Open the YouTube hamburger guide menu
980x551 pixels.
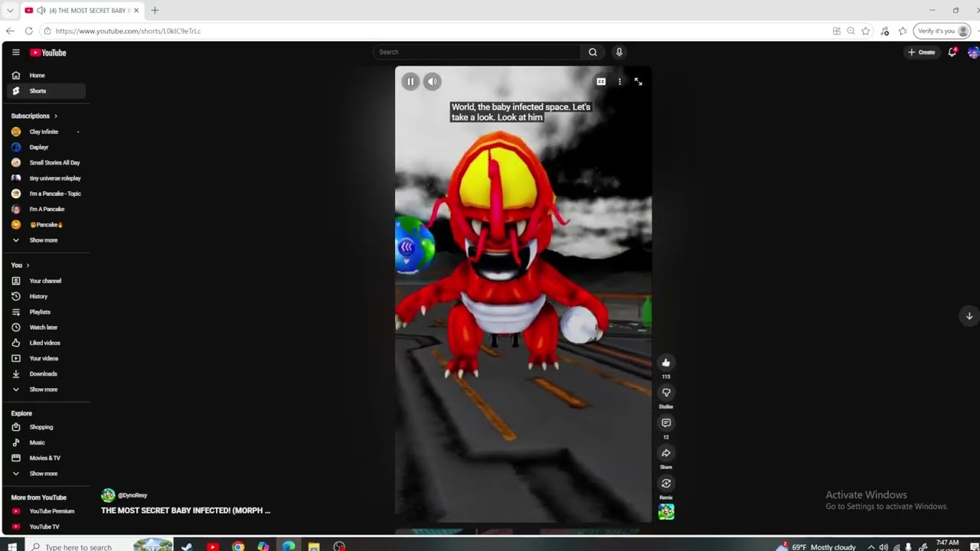tap(16, 52)
